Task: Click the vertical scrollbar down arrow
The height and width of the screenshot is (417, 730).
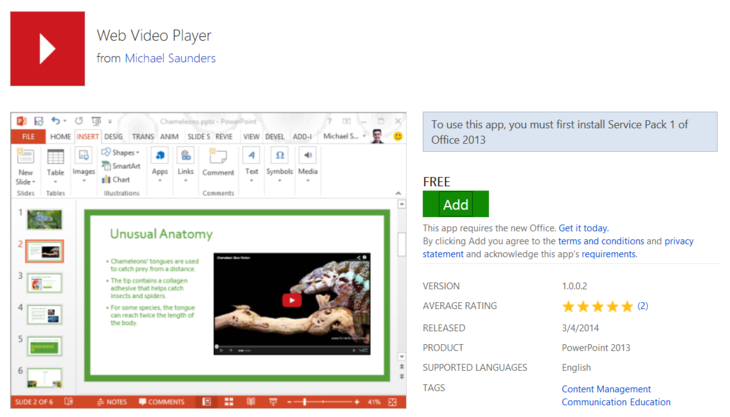Action: coord(401,356)
